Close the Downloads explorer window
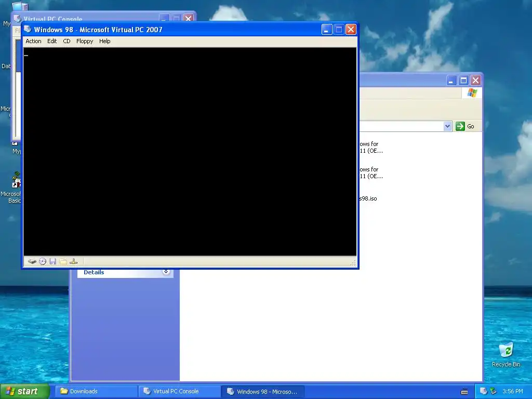The width and height of the screenshot is (532, 399). pyautogui.click(x=476, y=81)
